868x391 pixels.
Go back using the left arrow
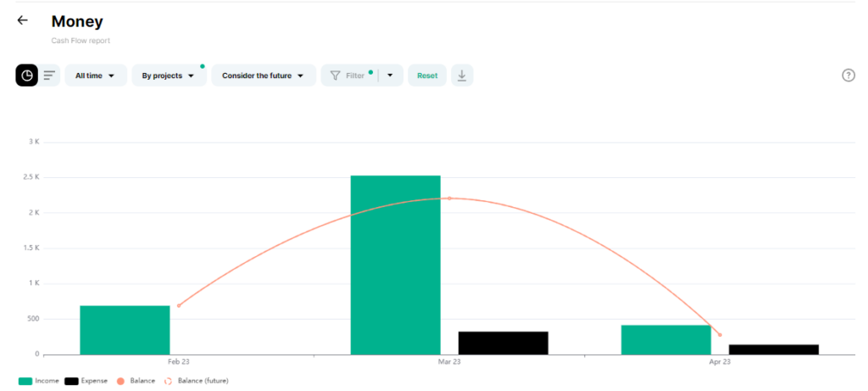(22, 21)
